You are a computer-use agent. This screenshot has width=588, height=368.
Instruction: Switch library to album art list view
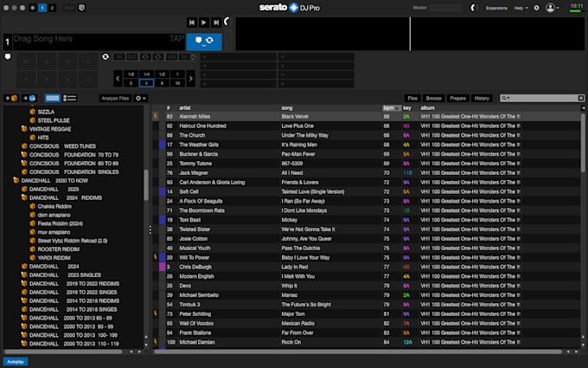pos(70,99)
